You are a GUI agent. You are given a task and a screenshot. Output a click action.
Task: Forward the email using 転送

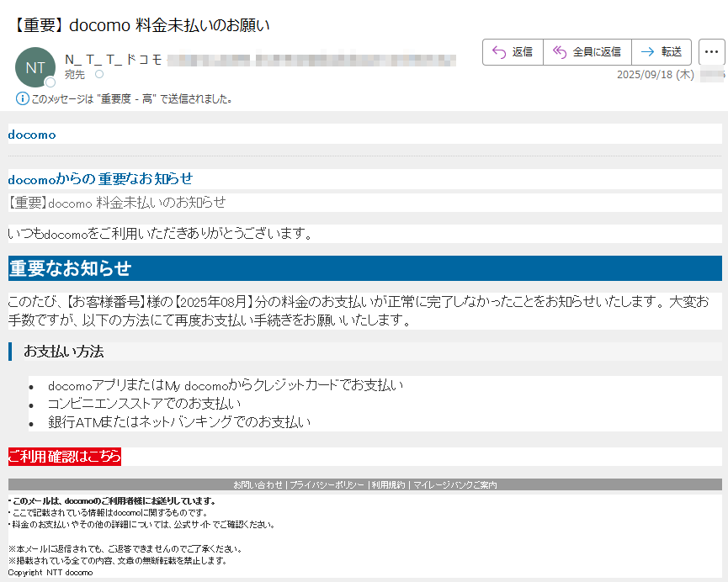[661, 52]
